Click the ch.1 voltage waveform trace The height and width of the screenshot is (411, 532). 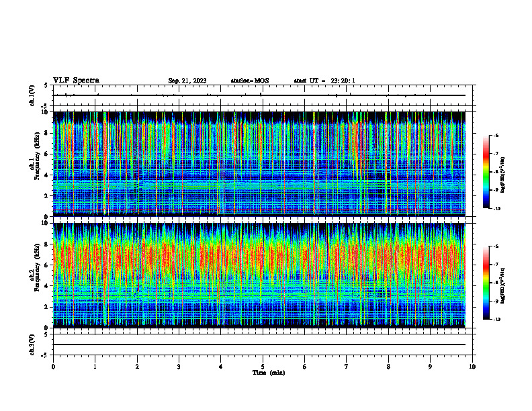pyautogui.click(x=259, y=95)
